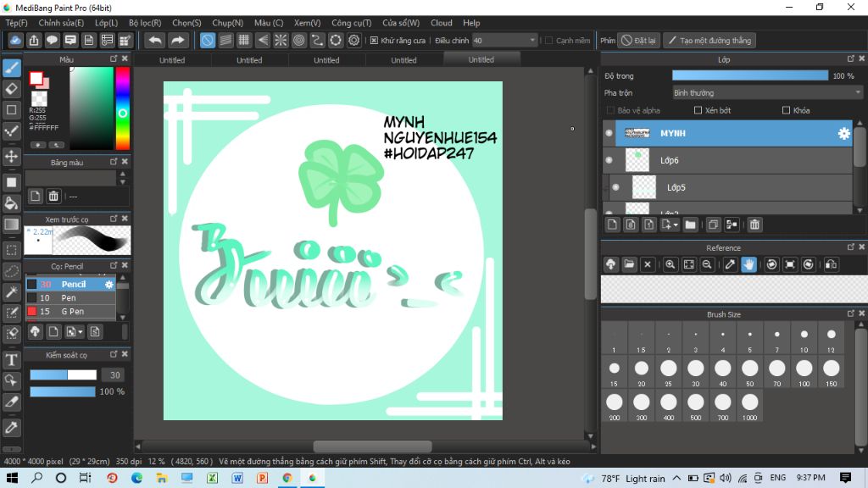Choose brush size 100 preset

[x=804, y=372]
